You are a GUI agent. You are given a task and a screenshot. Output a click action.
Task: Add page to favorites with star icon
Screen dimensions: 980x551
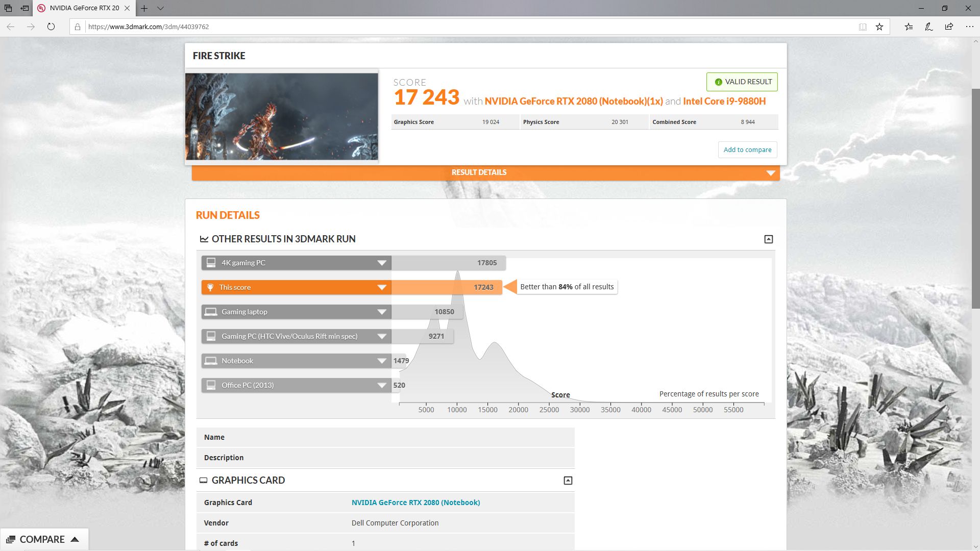[x=879, y=27]
